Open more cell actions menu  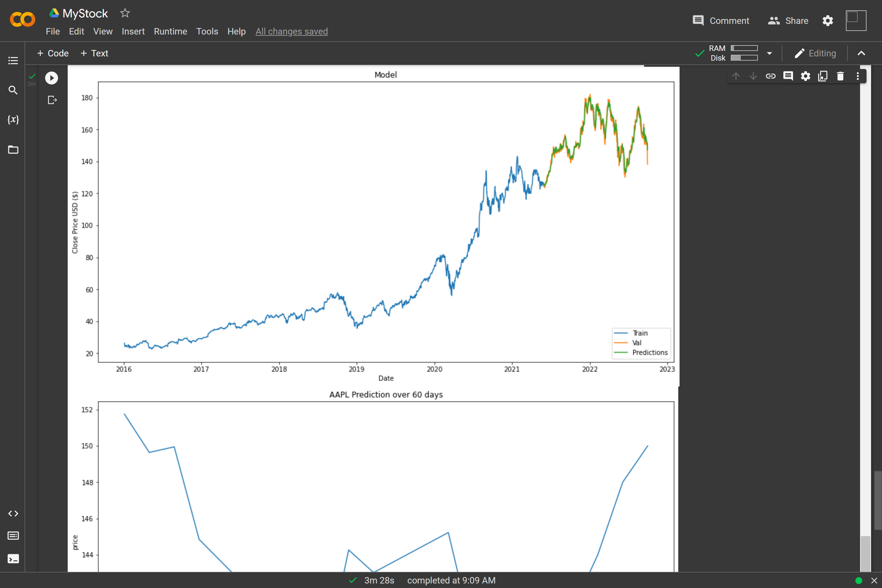(x=857, y=76)
